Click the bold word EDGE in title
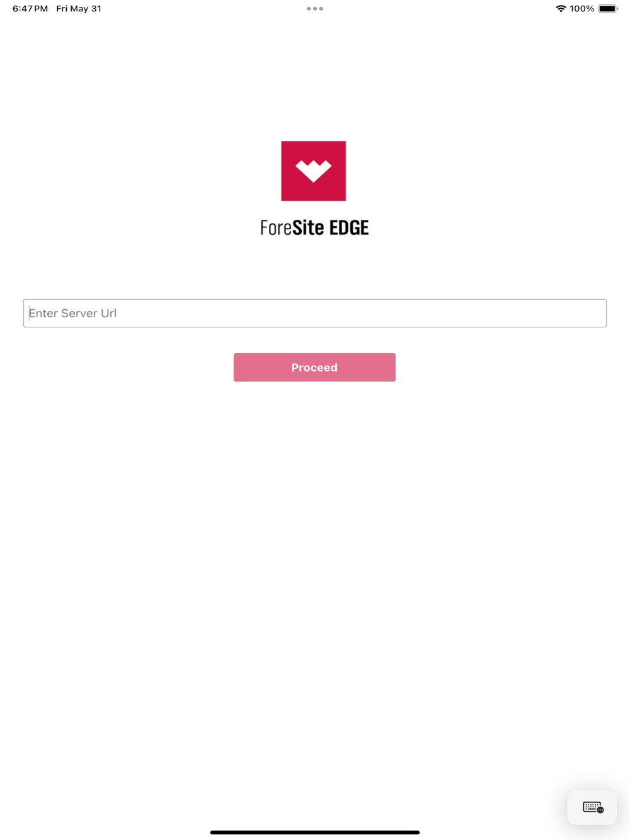The height and width of the screenshot is (840, 630). tap(349, 227)
